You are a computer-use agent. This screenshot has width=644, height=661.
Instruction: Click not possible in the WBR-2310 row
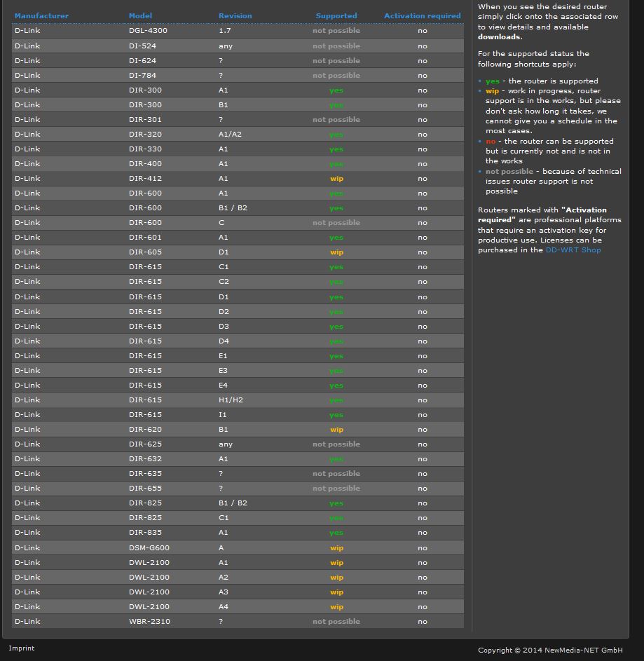pyautogui.click(x=336, y=622)
